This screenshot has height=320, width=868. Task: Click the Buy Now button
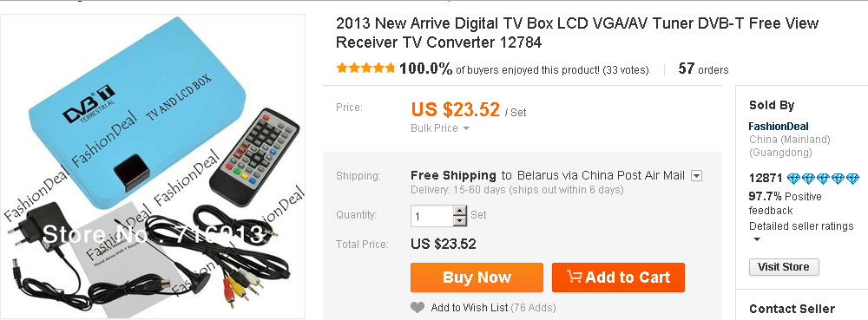click(x=477, y=278)
